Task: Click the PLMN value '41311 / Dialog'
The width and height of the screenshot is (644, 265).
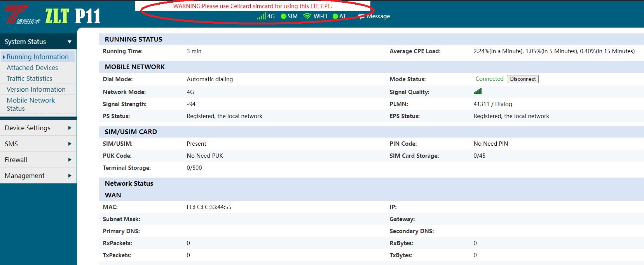Action: click(492, 104)
